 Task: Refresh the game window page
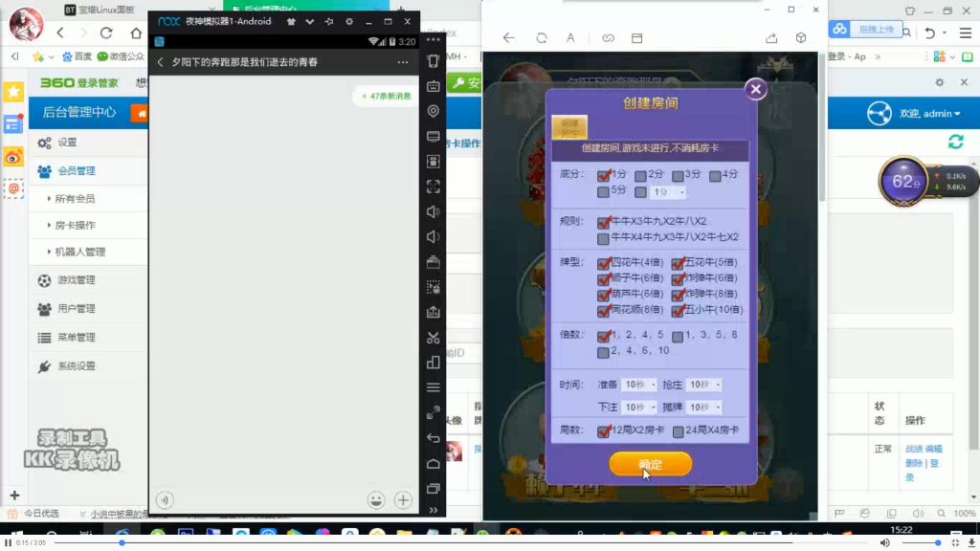(x=542, y=38)
